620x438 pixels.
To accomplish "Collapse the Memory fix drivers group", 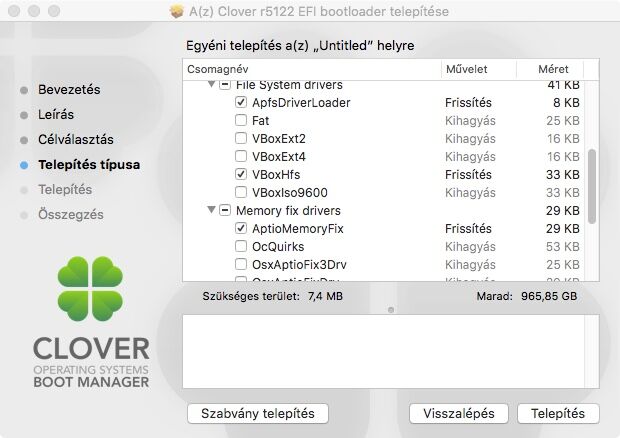I will pos(212,210).
